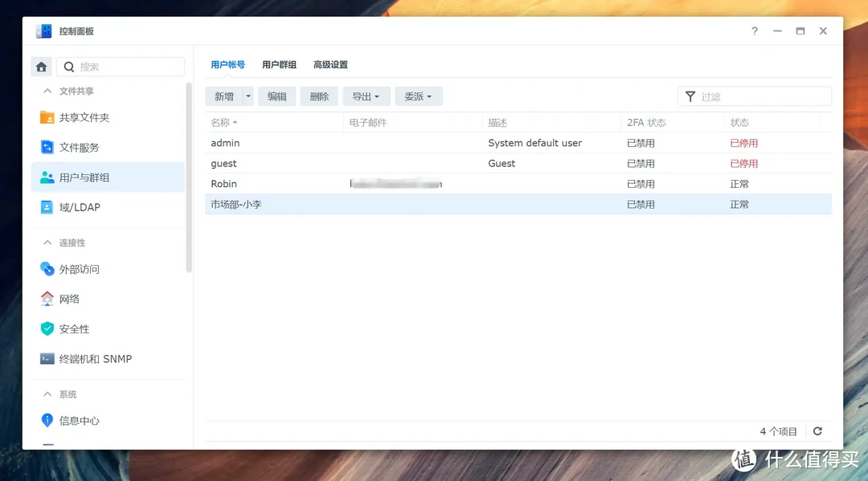Screen dimensions: 868x481
Task: Open the 委派 dropdown menu
Action: coord(418,96)
